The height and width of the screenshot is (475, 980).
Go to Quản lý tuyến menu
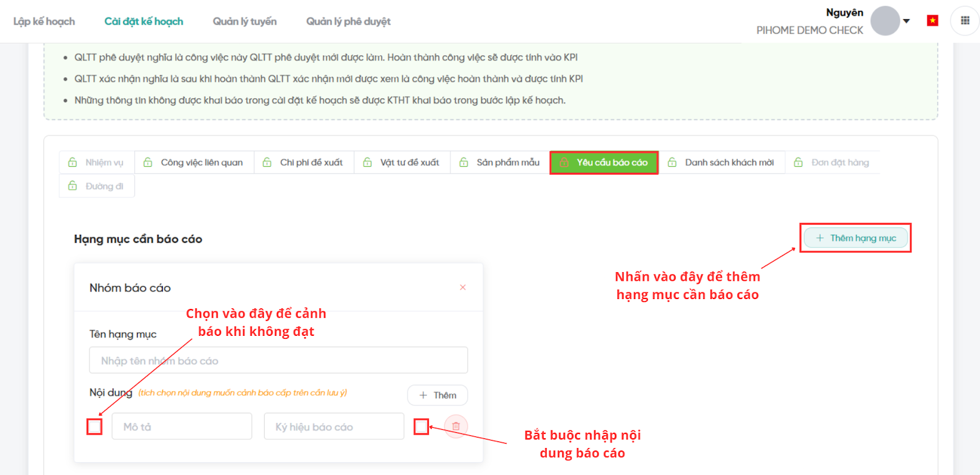tap(244, 21)
